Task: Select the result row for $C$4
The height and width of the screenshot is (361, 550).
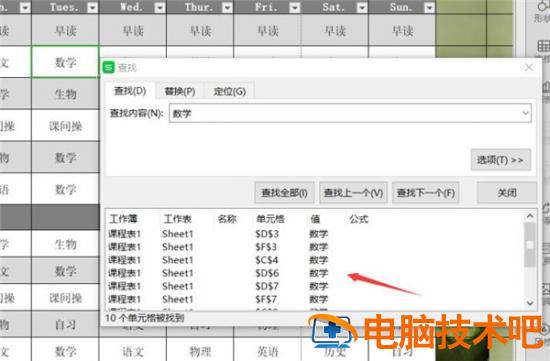Action: pos(315,260)
